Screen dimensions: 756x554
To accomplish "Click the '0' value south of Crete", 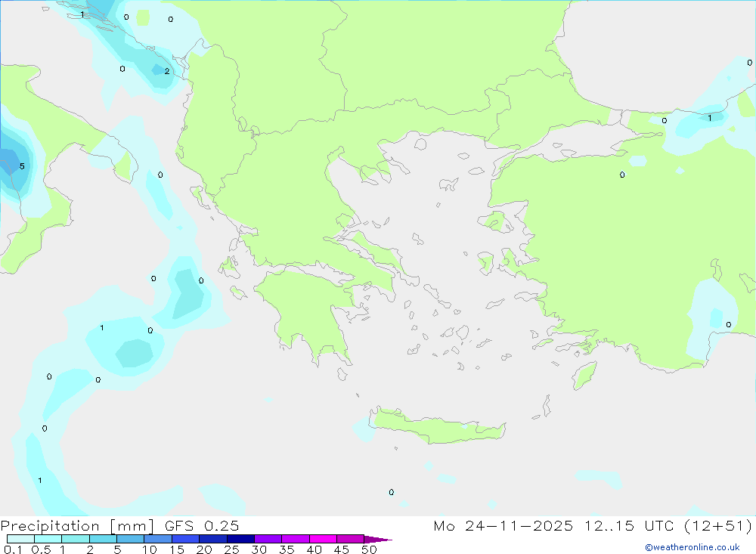I will 392,492.
